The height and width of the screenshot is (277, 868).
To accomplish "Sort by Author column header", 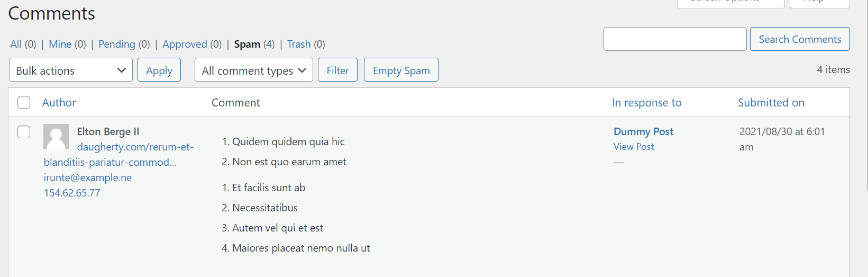I will pyautogui.click(x=59, y=102).
